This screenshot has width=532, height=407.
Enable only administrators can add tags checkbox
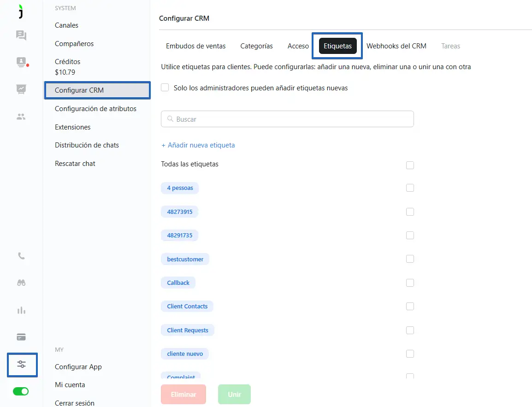coord(165,88)
